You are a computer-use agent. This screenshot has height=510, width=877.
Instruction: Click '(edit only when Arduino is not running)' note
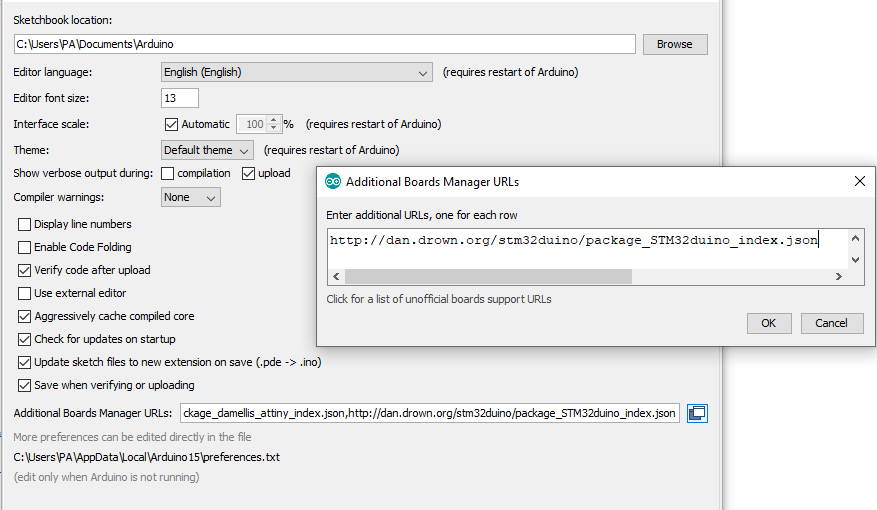click(106, 477)
